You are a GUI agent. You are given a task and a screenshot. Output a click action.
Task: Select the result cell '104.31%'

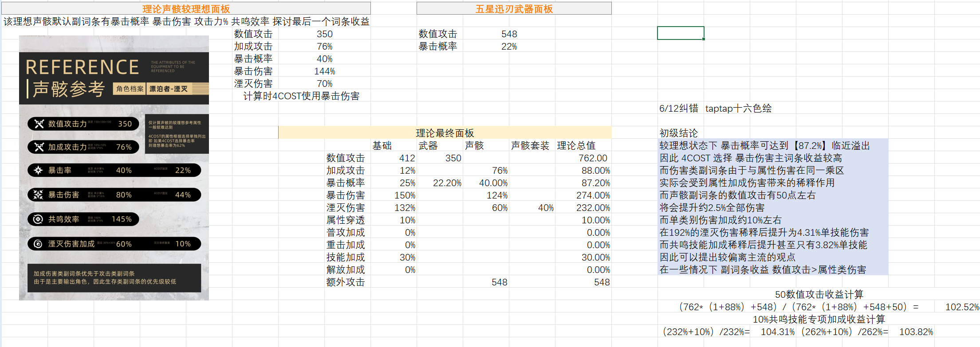click(x=777, y=332)
